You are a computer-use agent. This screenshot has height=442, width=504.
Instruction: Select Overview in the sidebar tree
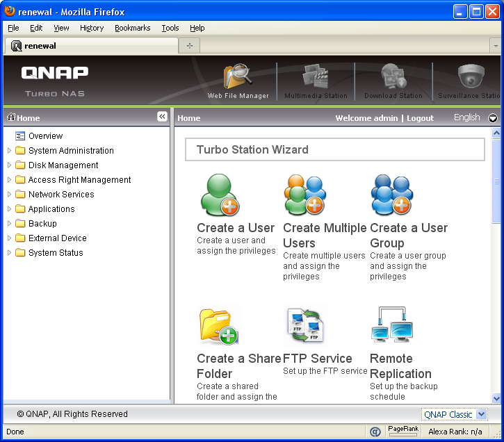(x=46, y=136)
